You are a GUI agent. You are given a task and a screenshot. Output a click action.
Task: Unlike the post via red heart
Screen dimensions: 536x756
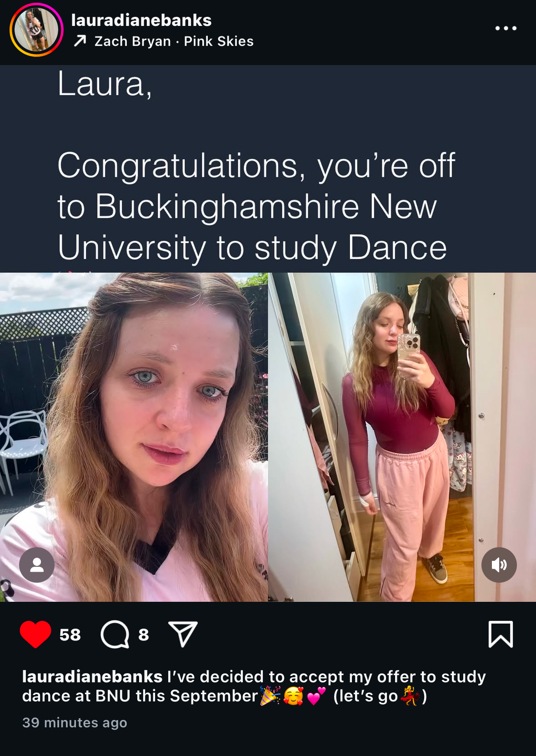pyautogui.click(x=35, y=634)
